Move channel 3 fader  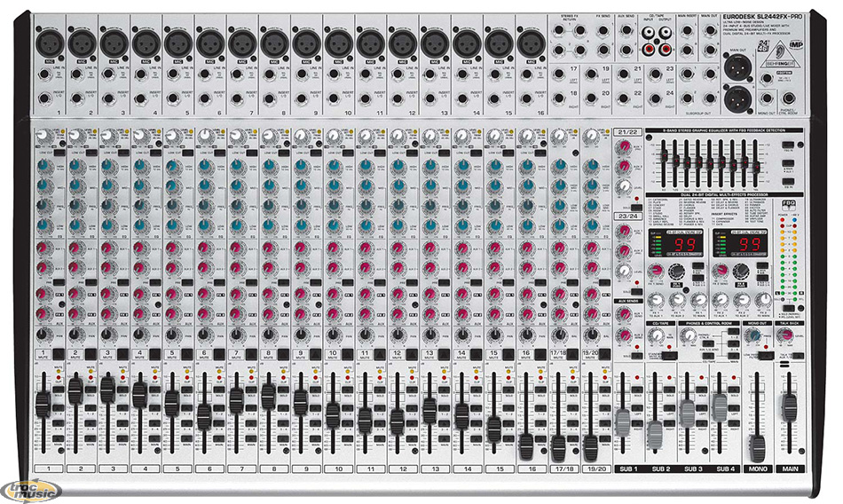point(107,389)
